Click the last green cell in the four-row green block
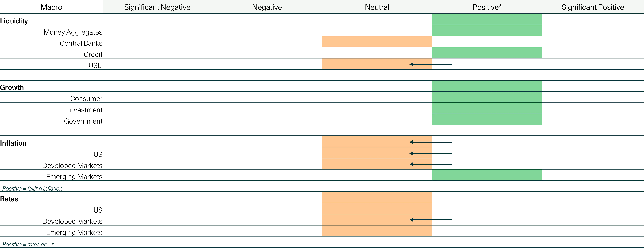Image resolution: width=644 pixels, height=251 pixels. pyautogui.click(x=487, y=120)
